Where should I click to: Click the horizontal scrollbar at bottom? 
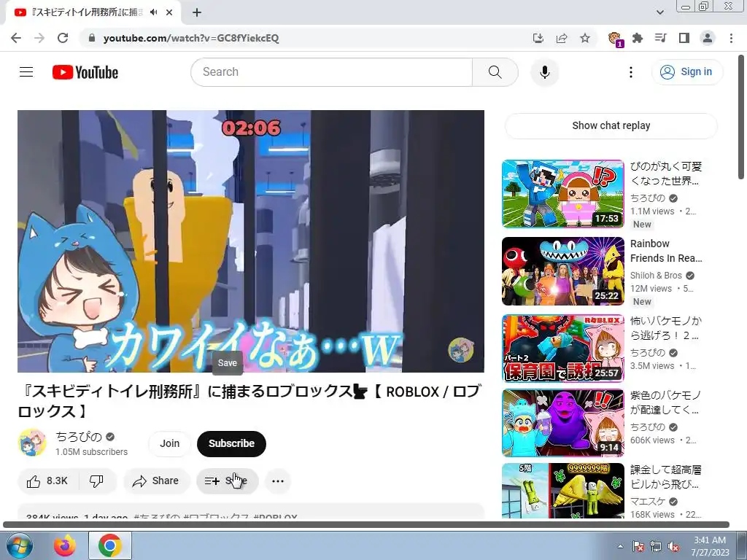[366, 525]
